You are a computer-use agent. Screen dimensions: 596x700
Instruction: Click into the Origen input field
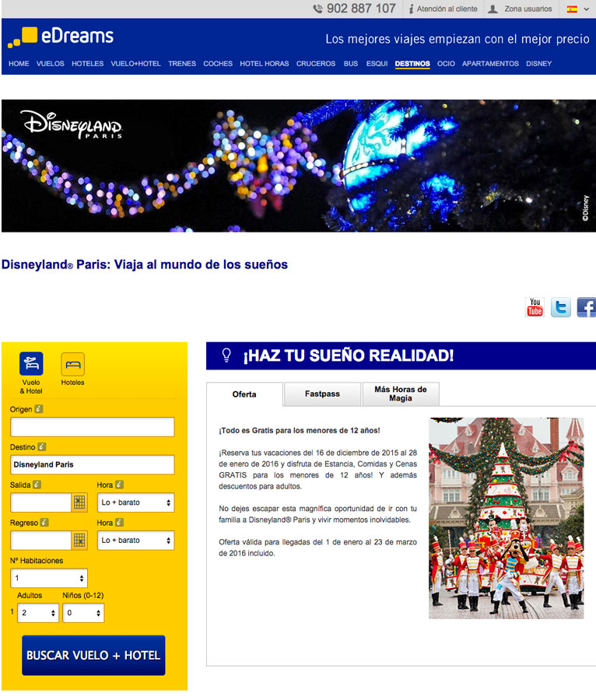(93, 427)
